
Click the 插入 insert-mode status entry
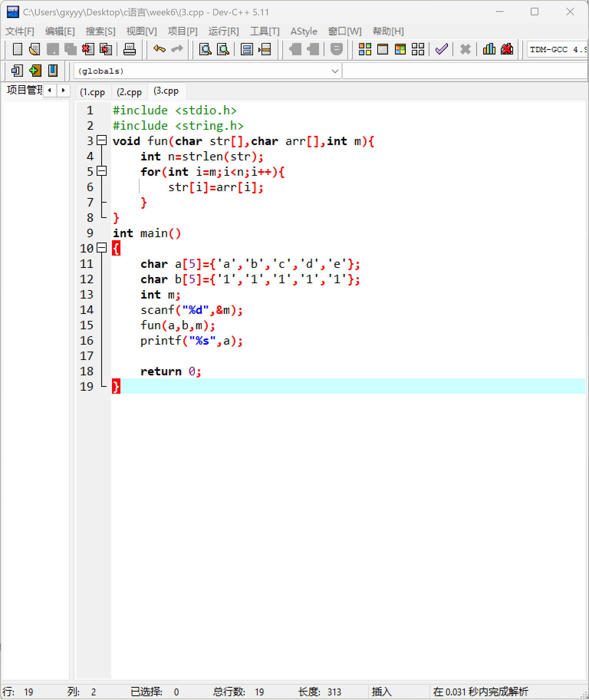click(382, 692)
